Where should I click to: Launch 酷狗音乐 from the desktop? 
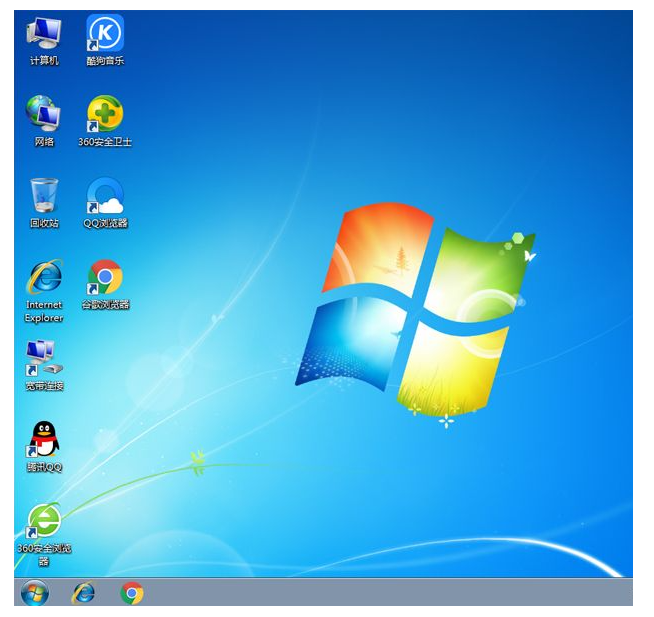click(x=105, y=33)
